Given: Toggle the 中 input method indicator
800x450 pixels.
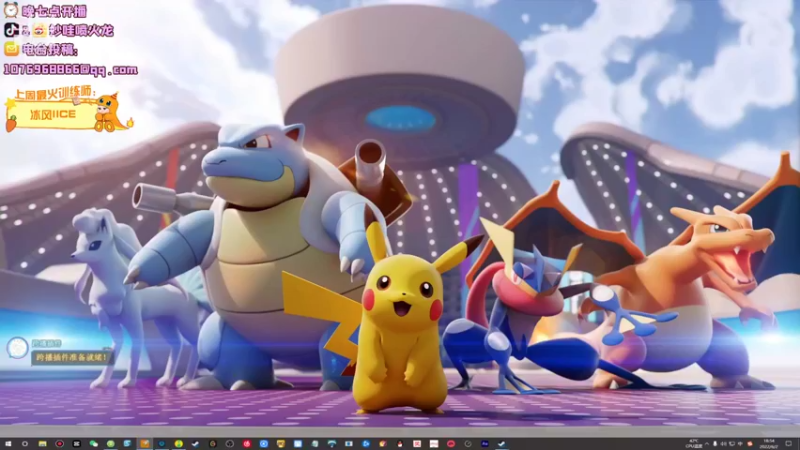Looking at the screenshot, I should (x=740, y=444).
